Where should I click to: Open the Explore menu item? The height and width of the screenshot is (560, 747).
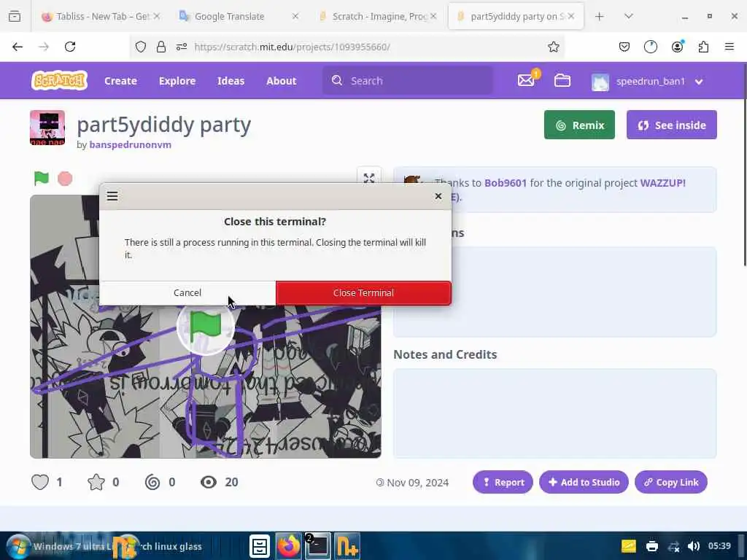click(177, 80)
